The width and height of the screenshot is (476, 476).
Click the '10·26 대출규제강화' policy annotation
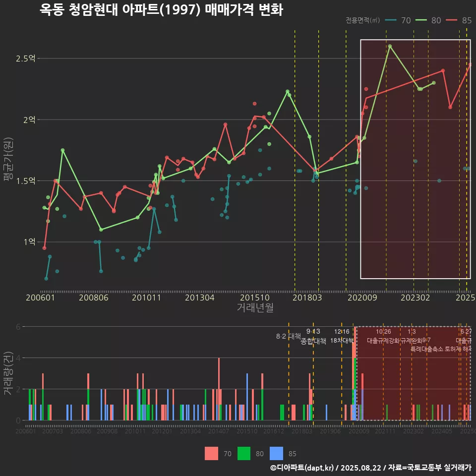[383, 336]
